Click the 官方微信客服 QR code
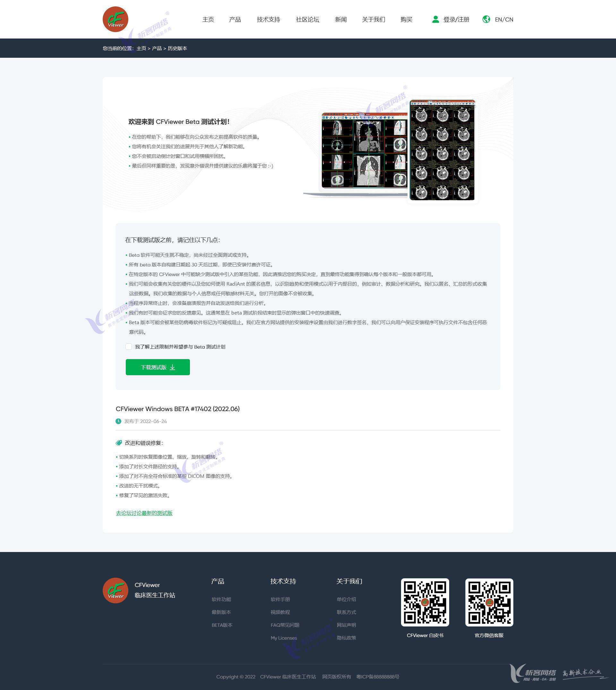 489,602
